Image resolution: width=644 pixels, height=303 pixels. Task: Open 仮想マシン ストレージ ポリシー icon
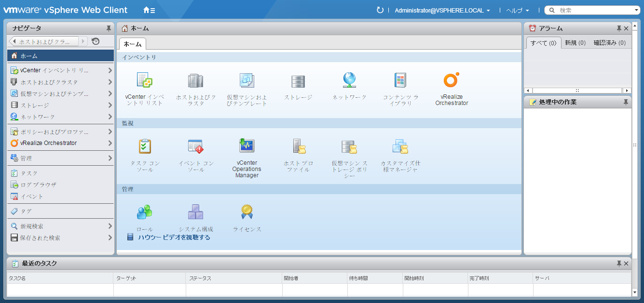(x=349, y=146)
